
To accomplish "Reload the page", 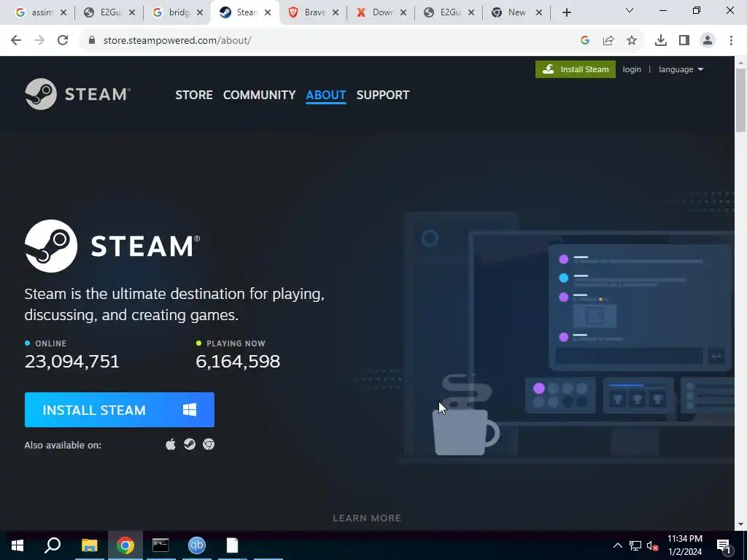I will click(x=63, y=41).
